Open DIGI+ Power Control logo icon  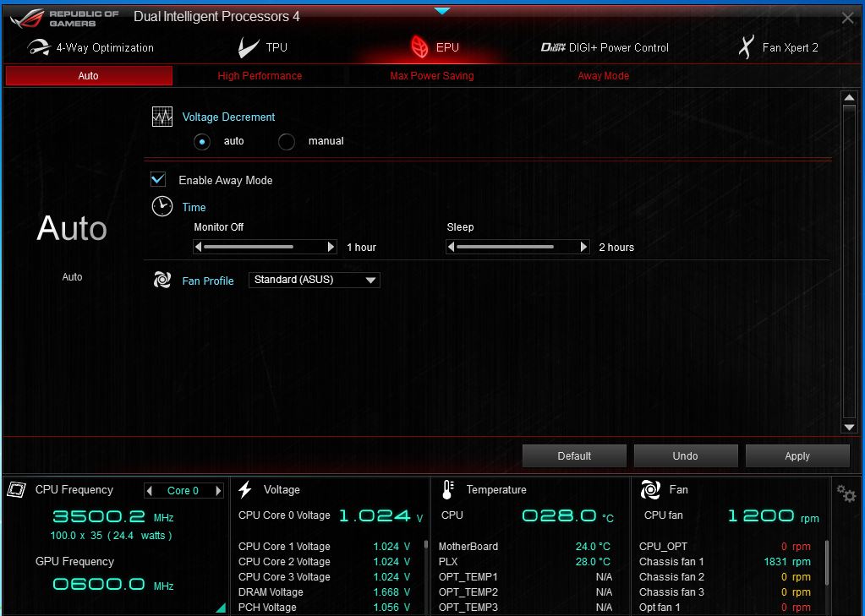pos(553,47)
